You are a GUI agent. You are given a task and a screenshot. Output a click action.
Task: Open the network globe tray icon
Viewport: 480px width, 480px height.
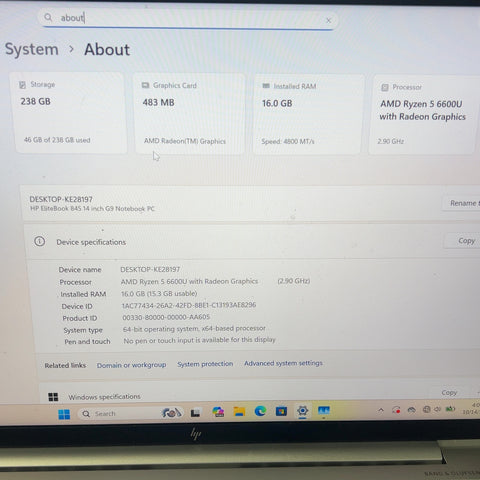(x=426, y=409)
